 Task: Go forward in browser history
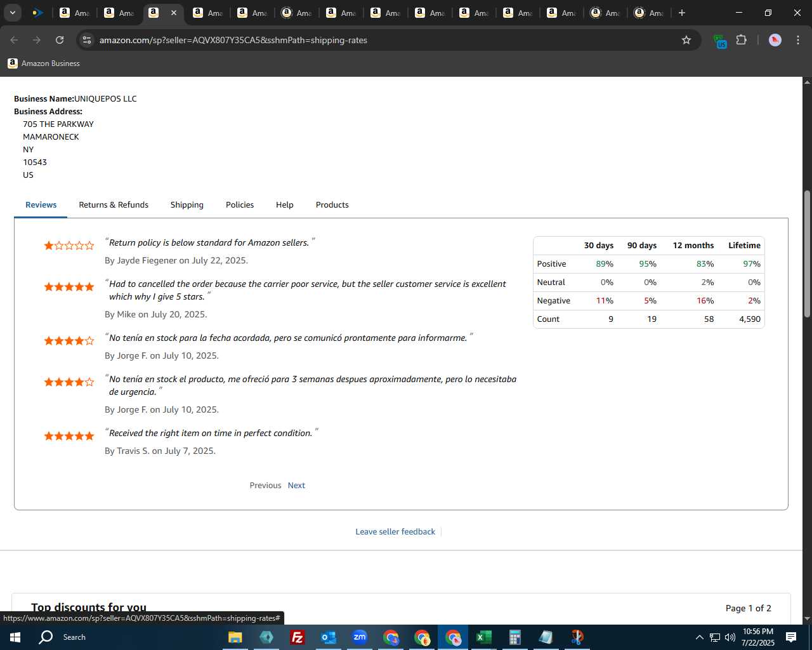(x=37, y=40)
